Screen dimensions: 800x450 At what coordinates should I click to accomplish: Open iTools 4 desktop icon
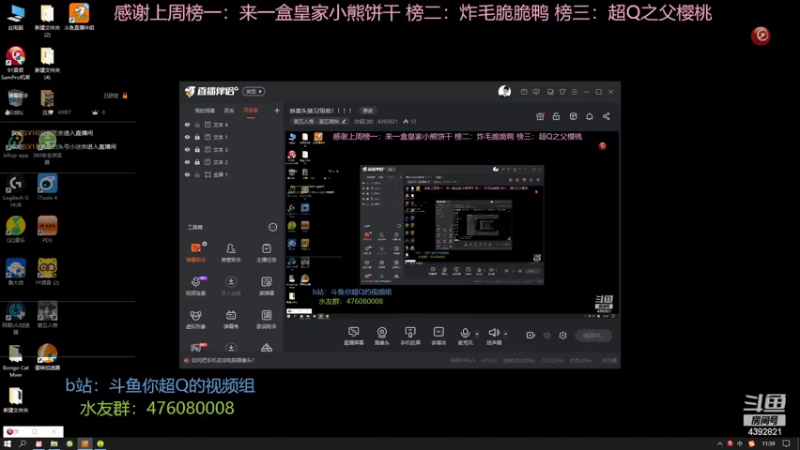47,188
